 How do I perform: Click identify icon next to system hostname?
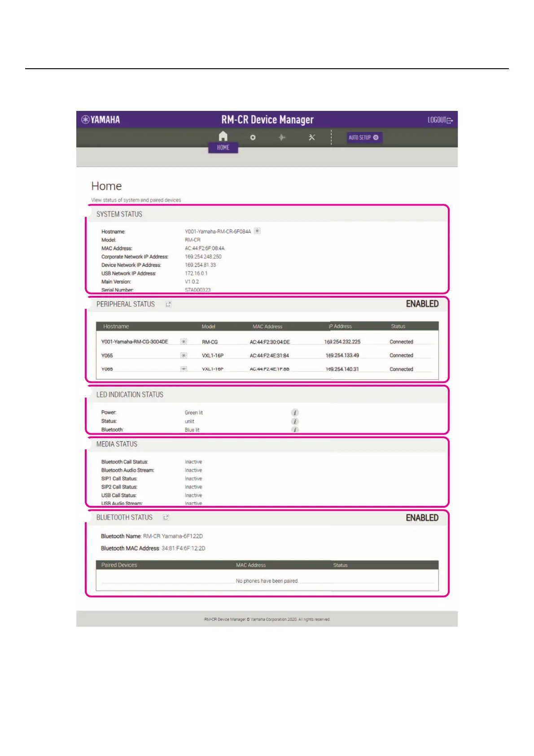tap(257, 231)
